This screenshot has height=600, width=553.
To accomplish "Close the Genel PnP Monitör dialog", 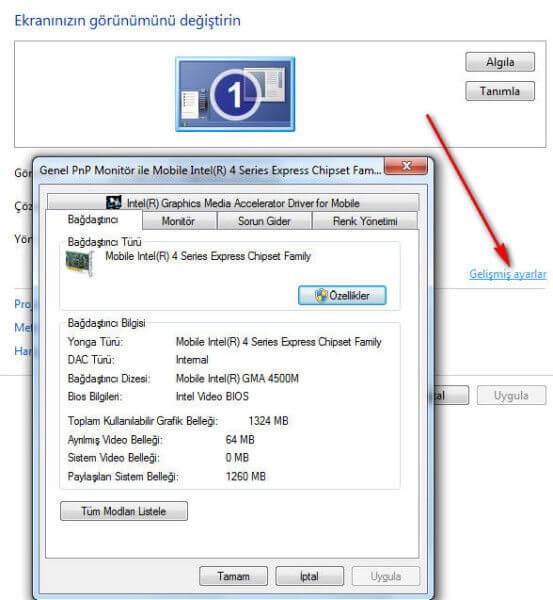I will 406,166.
